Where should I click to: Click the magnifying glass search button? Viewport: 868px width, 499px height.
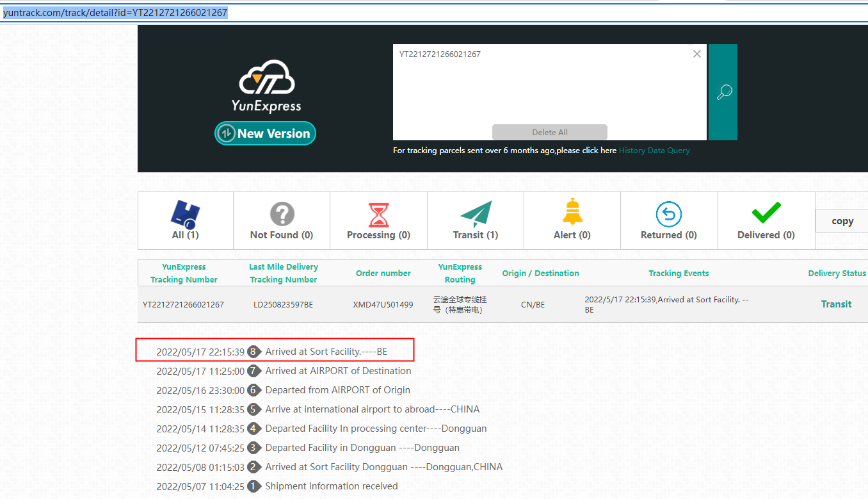click(x=723, y=92)
